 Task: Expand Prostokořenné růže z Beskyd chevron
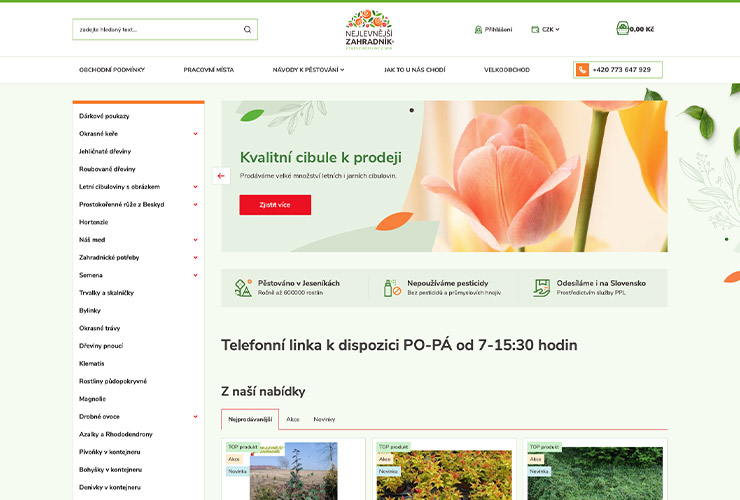point(195,204)
